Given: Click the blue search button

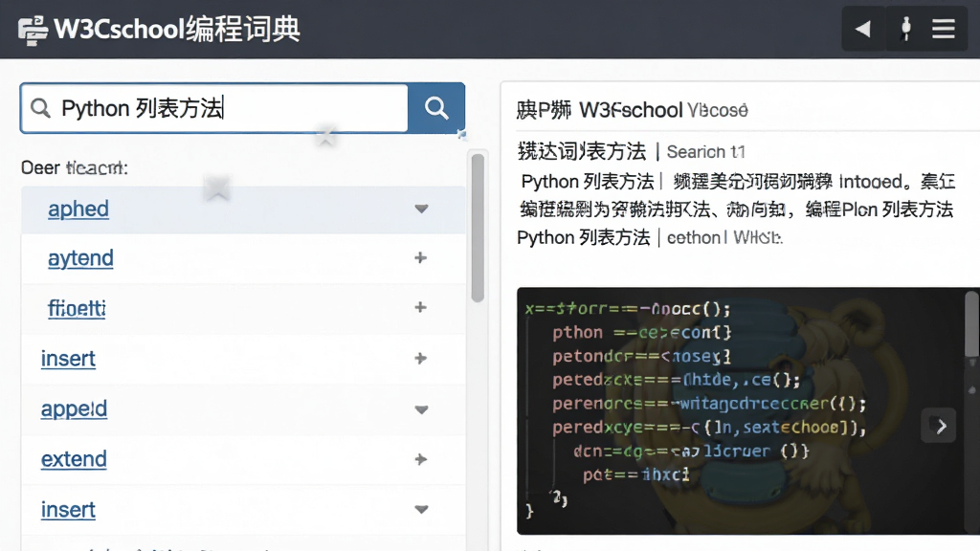Looking at the screenshot, I should pos(436,108).
